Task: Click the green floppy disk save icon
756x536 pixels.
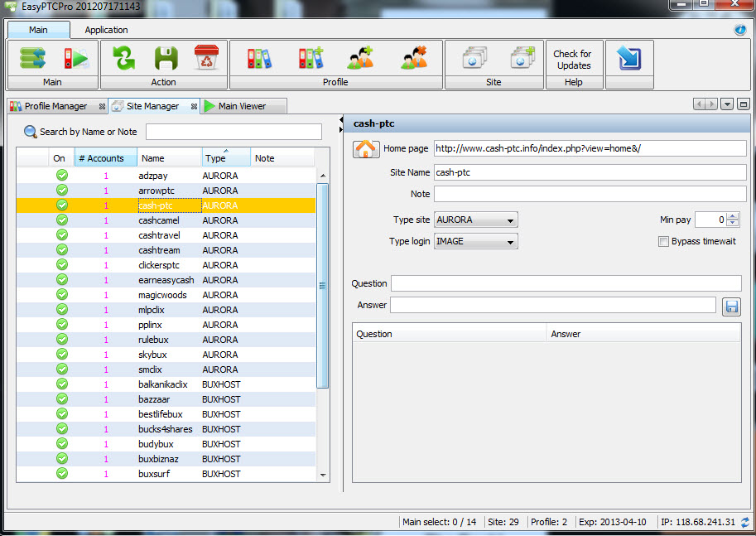Action: tap(166, 57)
